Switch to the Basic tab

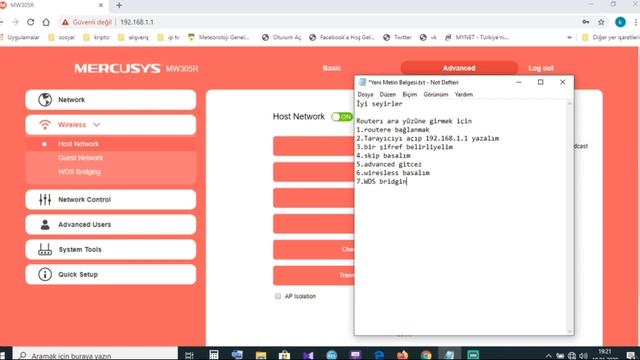coord(331,68)
